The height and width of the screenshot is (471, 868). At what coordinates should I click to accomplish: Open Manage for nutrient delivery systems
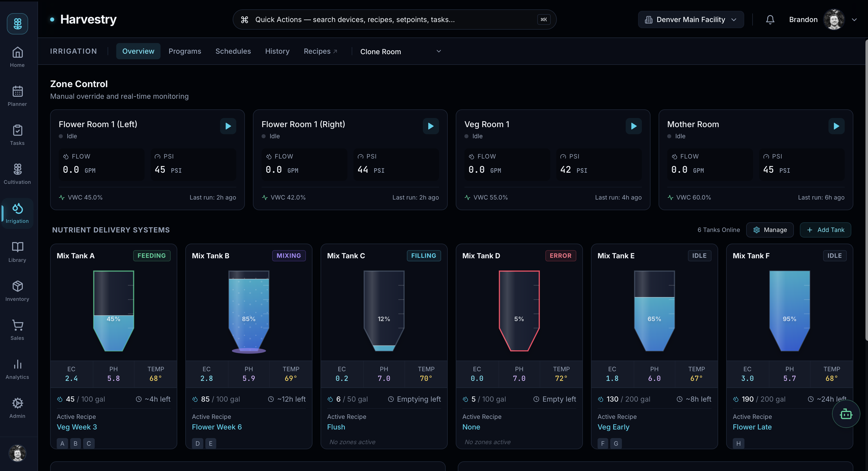(x=770, y=230)
